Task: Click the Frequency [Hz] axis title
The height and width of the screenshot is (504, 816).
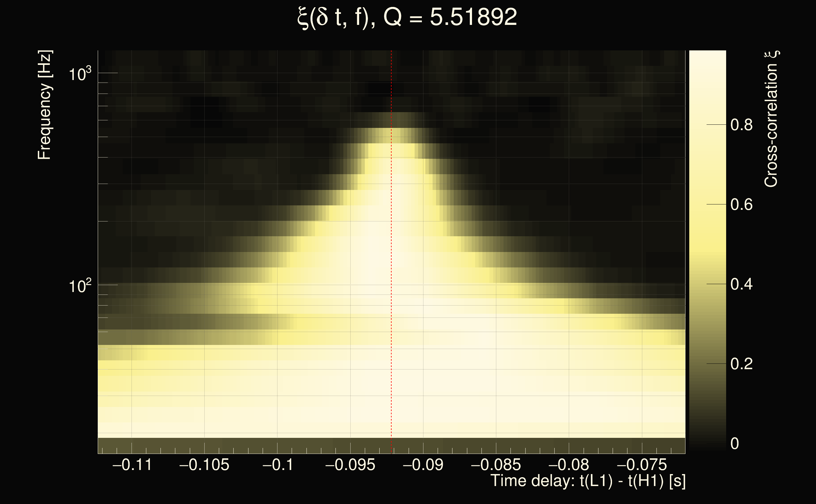Action: [45, 105]
